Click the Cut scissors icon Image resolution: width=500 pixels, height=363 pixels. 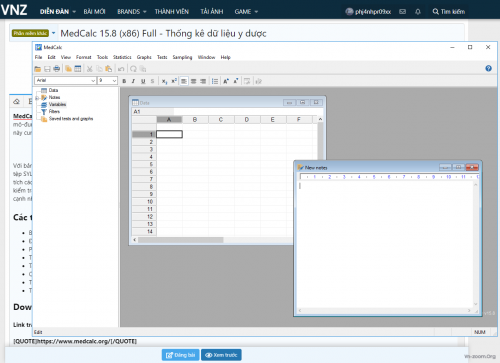(89, 69)
